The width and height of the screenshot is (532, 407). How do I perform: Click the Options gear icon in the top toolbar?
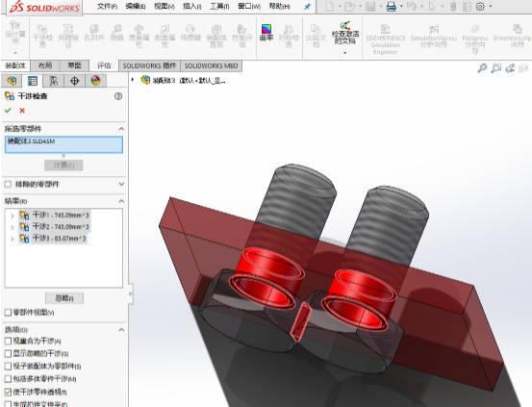point(480,7)
